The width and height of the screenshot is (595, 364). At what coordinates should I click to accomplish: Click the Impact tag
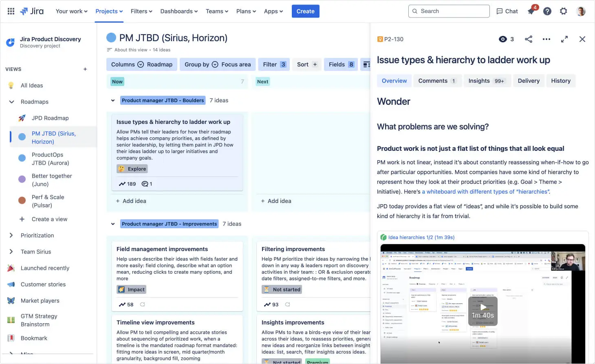pos(131,289)
